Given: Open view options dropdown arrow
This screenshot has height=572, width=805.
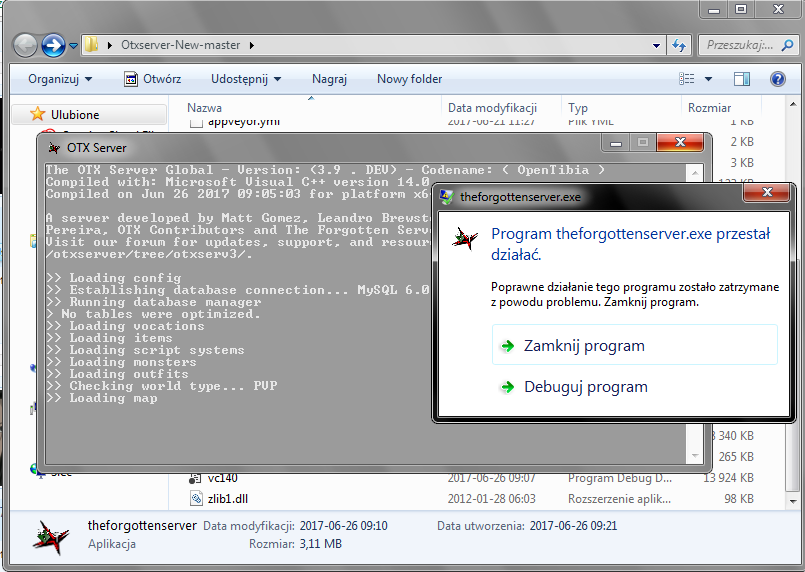Looking at the screenshot, I should pos(708,79).
